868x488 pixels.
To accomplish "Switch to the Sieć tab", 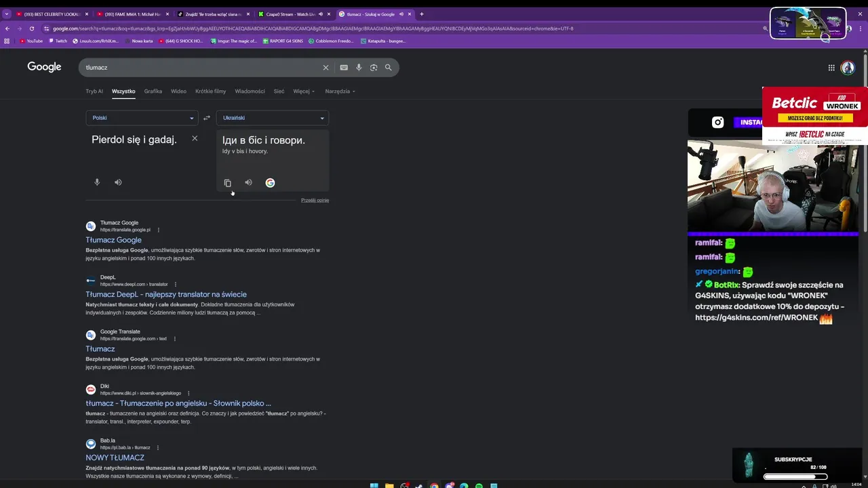I will tap(279, 91).
